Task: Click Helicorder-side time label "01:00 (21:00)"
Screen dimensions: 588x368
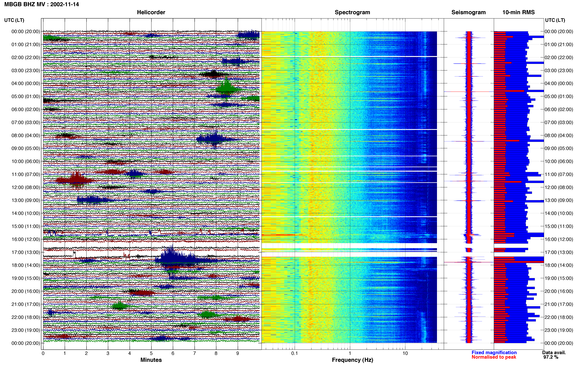Action: 26,45
